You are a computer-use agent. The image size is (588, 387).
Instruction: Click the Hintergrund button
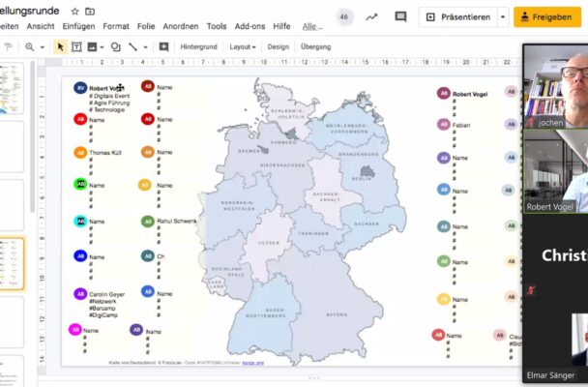[198, 46]
